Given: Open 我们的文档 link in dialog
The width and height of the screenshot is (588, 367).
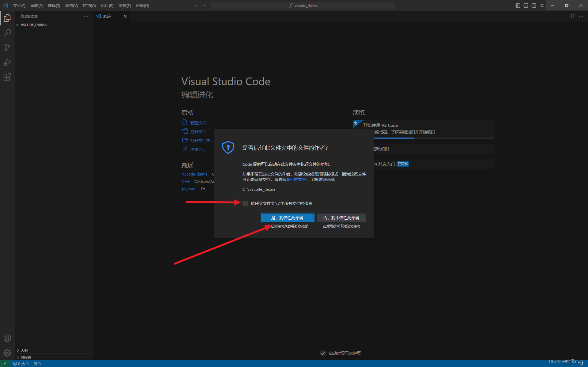Looking at the screenshot, I should click(296, 180).
